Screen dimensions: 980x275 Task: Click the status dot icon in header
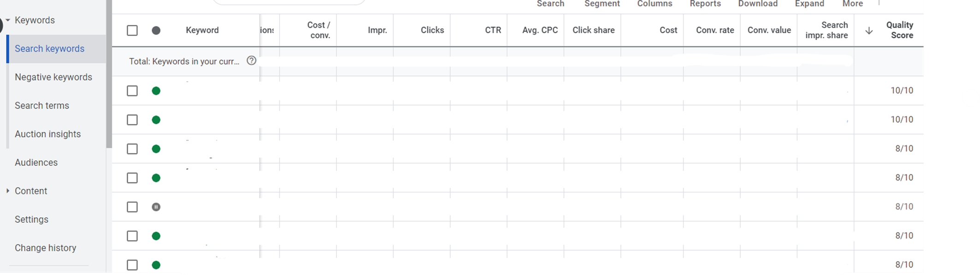pos(156,30)
